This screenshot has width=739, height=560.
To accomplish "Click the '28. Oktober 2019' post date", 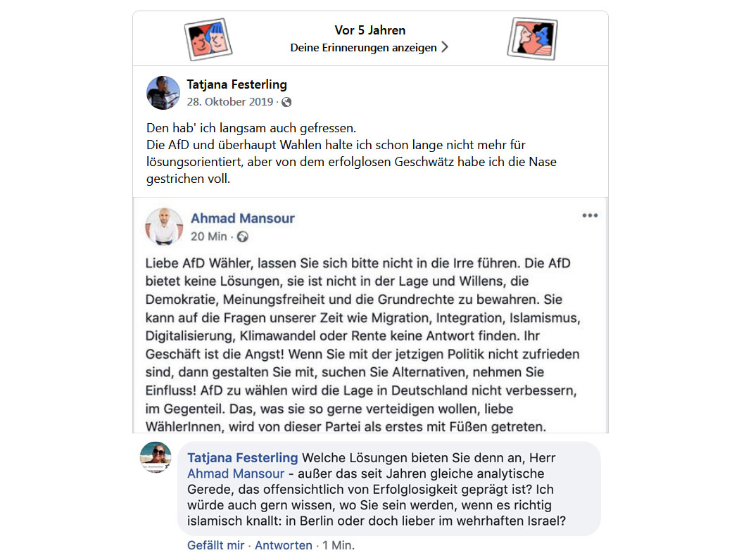I will click(230, 102).
